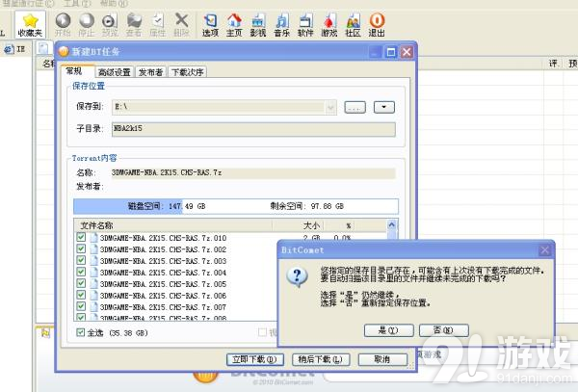Switch to the 下载次序 tab
The width and height of the screenshot is (578, 392).
(188, 72)
